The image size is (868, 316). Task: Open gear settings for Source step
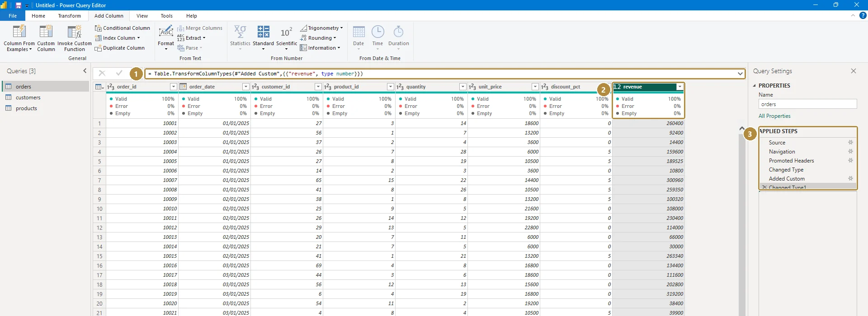pyautogui.click(x=850, y=142)
